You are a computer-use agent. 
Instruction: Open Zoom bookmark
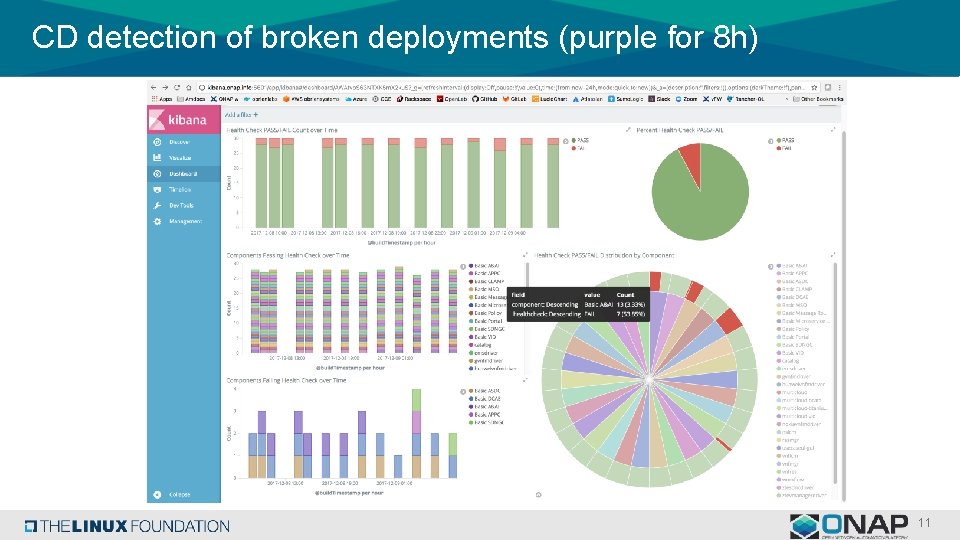click(686, 99)
